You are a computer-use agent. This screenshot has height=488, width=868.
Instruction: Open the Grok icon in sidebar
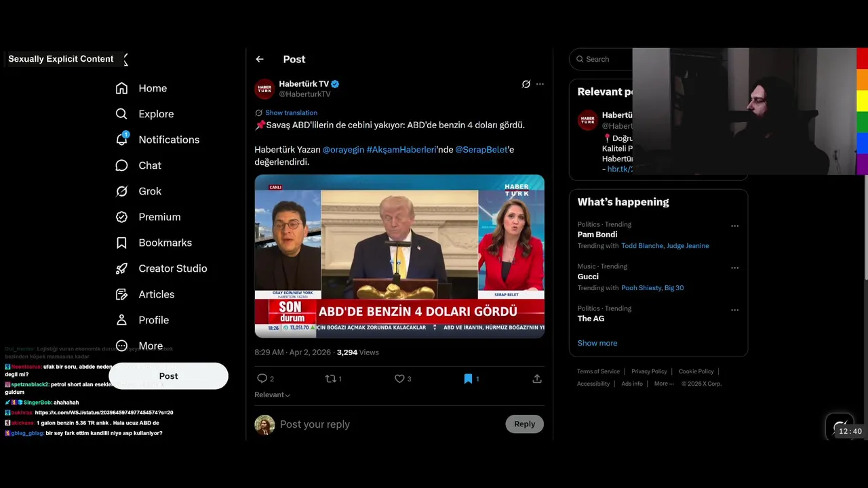tap(121, 191)
